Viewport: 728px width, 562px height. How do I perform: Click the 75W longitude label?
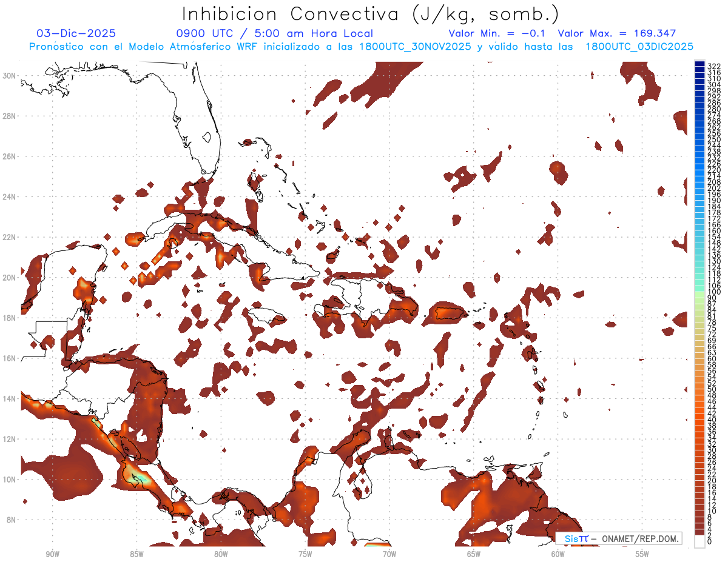(305, 554)
